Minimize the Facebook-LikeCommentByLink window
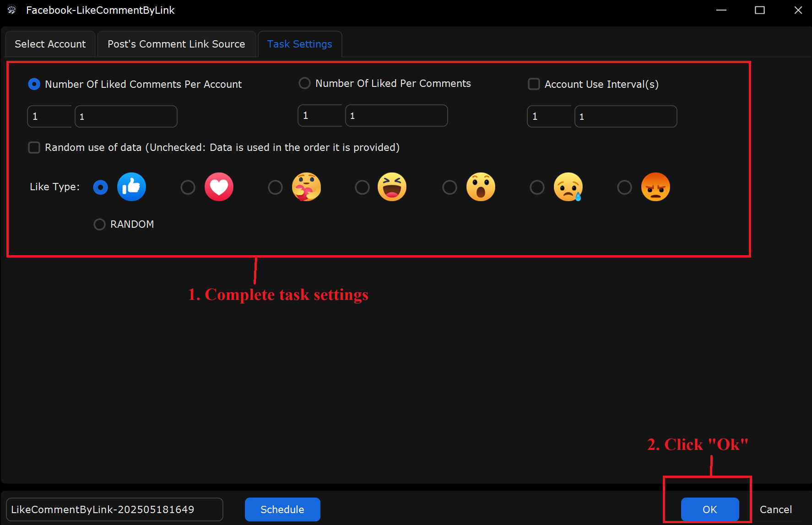Viewport: 812px width, 525px height. tap(721, 10)
